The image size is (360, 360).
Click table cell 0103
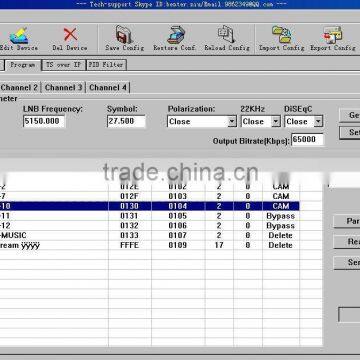pyautogui.click(x=178, y=196)
